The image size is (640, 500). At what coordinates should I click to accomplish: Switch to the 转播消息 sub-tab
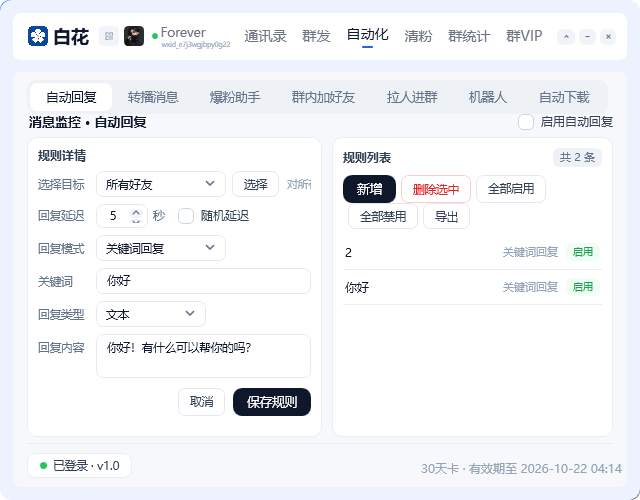pos(153,97)
